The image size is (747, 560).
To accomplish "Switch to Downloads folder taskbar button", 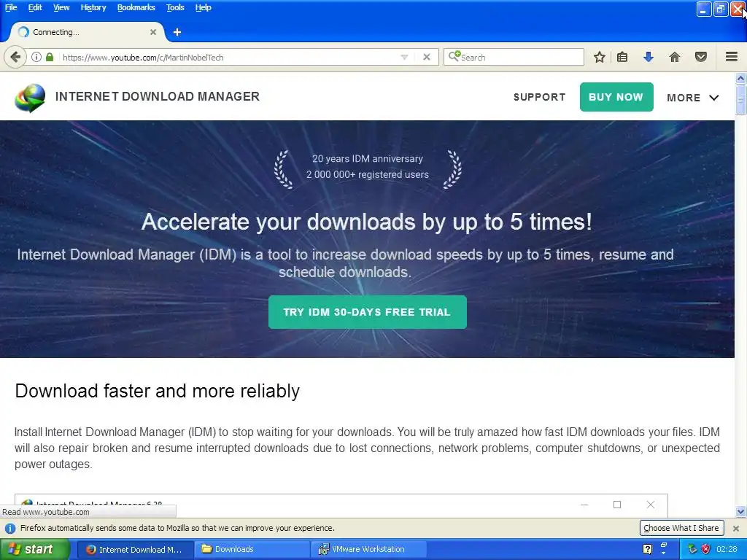I will pos(252,550).
